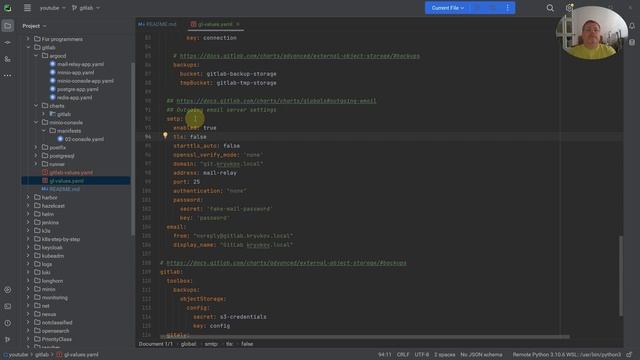Open Current File run configuration dropdown
Screen dimensions: 640x360
coord(448,8)
